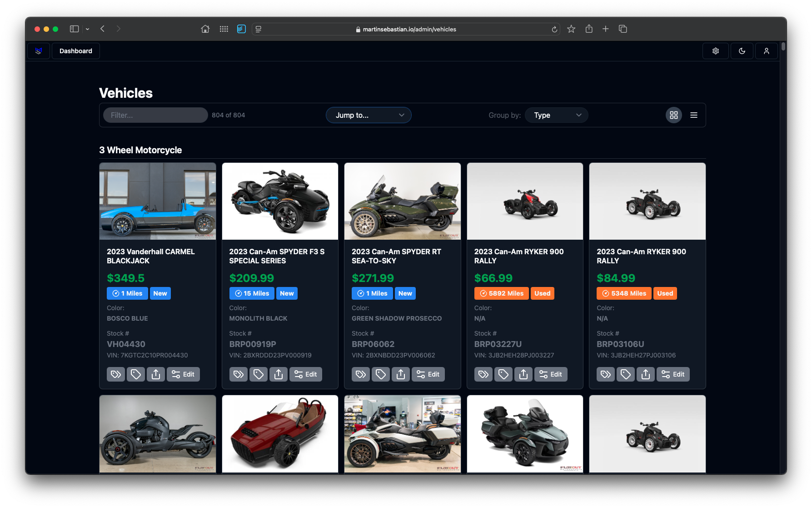This screenshot has height=508, width=812.
Task: Open the green Spyder RT thumbnail
Action: pyautogui.click(x=403, y=201)
